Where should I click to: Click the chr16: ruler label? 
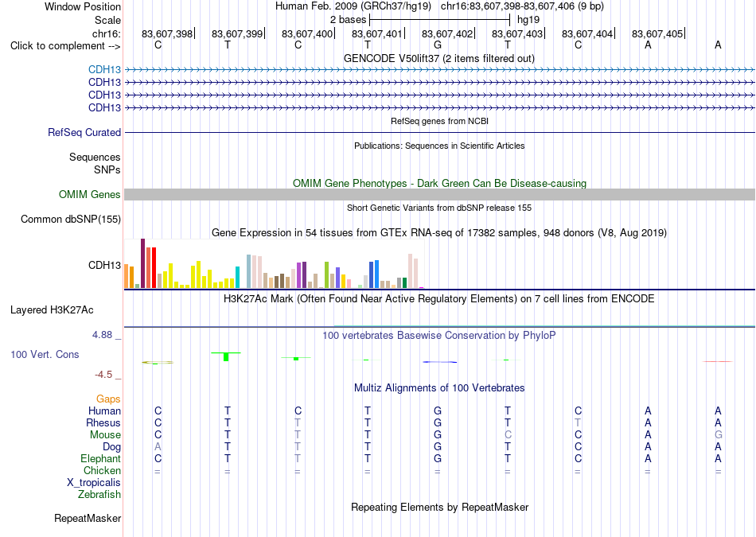click(106, 33)
